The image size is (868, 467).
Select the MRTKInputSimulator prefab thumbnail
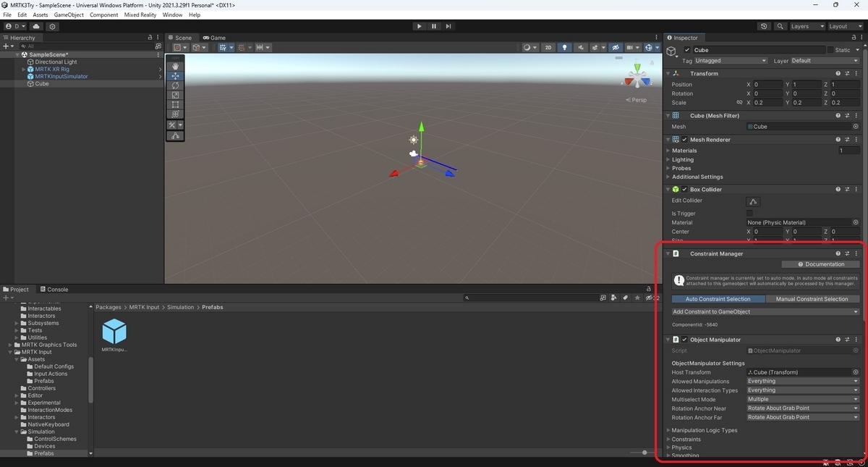114,332
